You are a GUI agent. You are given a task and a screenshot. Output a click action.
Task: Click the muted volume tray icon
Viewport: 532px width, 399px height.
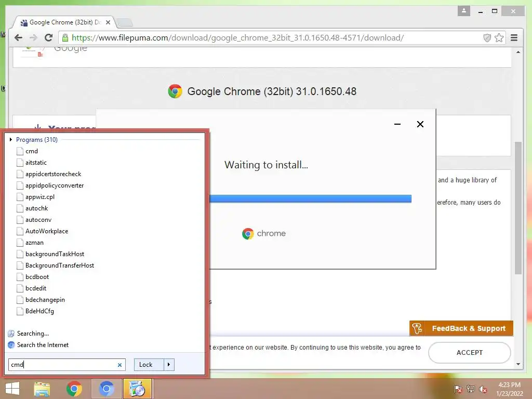point(483,389)
